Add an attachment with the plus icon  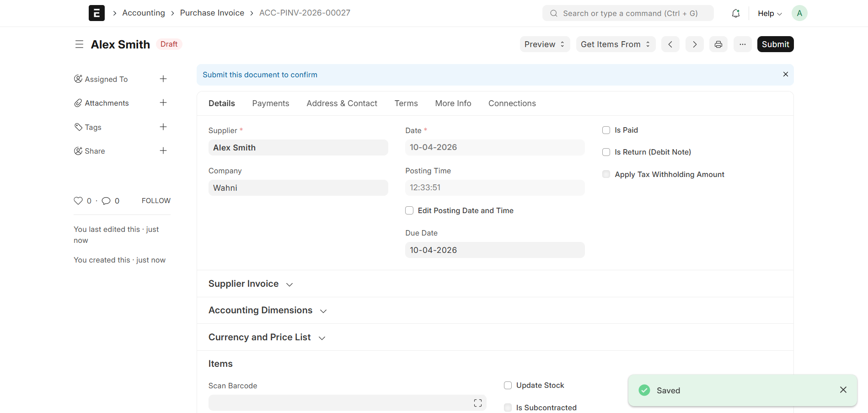[x=163, y=103]
